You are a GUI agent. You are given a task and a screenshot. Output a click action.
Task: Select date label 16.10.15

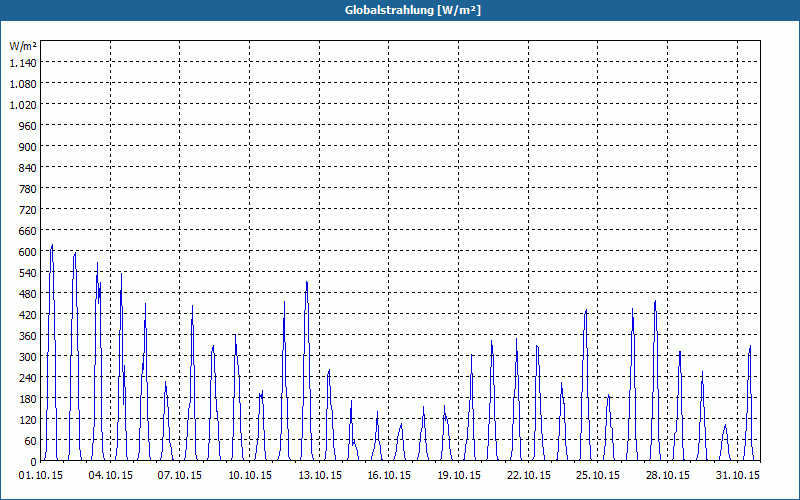(389, 476)
